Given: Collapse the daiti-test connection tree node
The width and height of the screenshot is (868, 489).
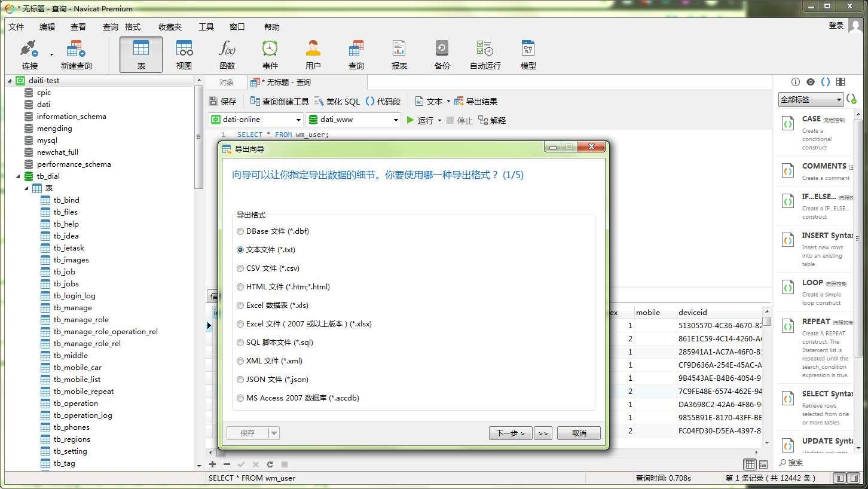Looking at the screenshot, I should pyautogui.click(x=10, y=80).
